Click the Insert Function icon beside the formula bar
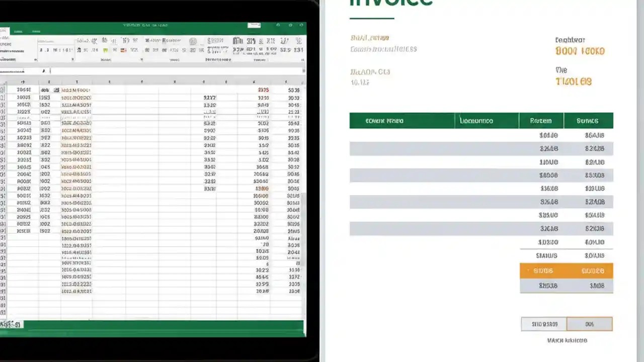Image resolution: width=644 pixels, height=362 pixels. (x=44, y=70)
